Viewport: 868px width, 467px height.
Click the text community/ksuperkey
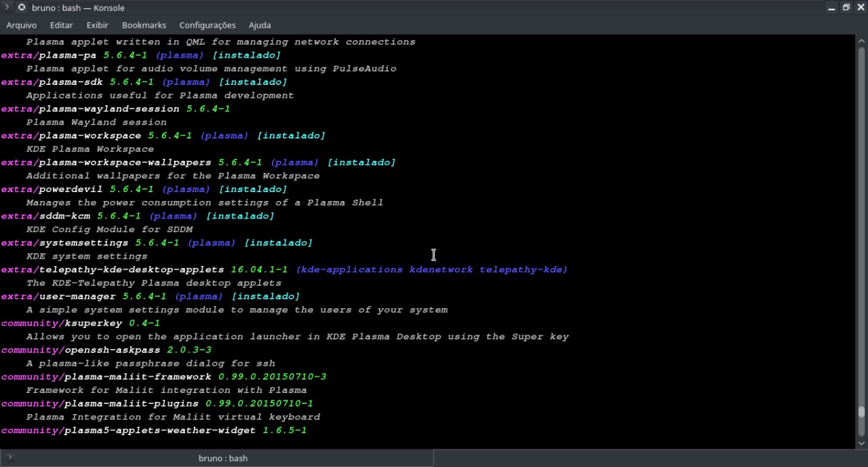tap(62, 323)
